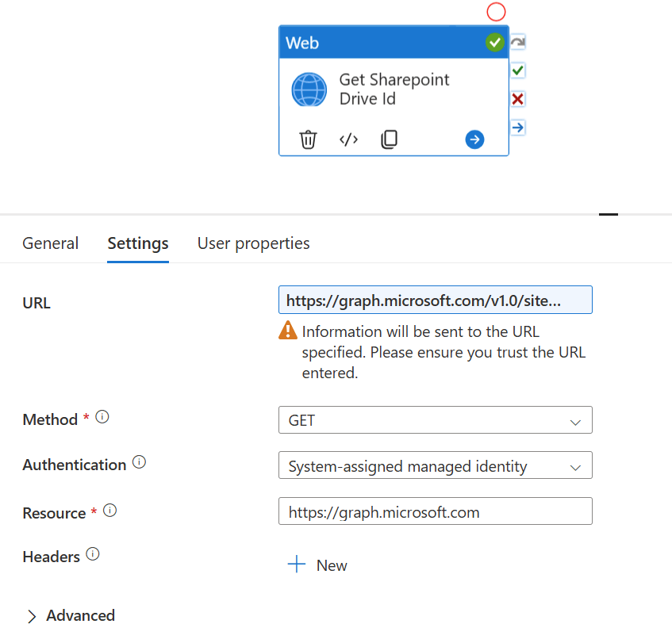
Task: Add a New header
Action: (x=317, y=565)
